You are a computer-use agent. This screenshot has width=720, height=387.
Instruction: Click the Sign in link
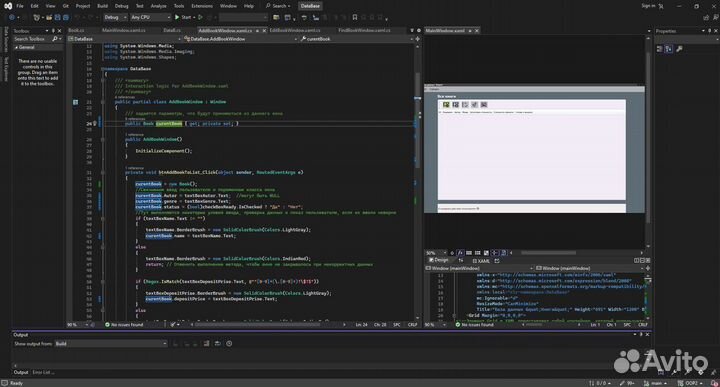[648, 6]
